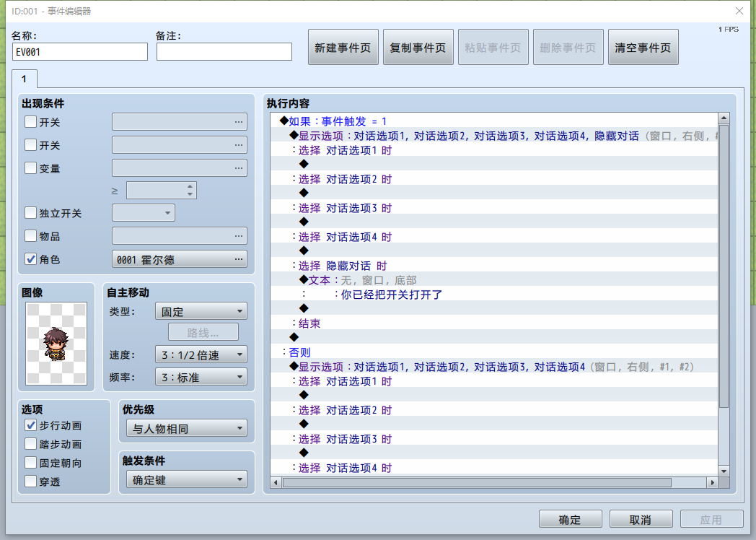The height and width of the screenshot is (540, 756).
Task: Click the horizontal scrollbar left arrow
Action: pos(276,482)
